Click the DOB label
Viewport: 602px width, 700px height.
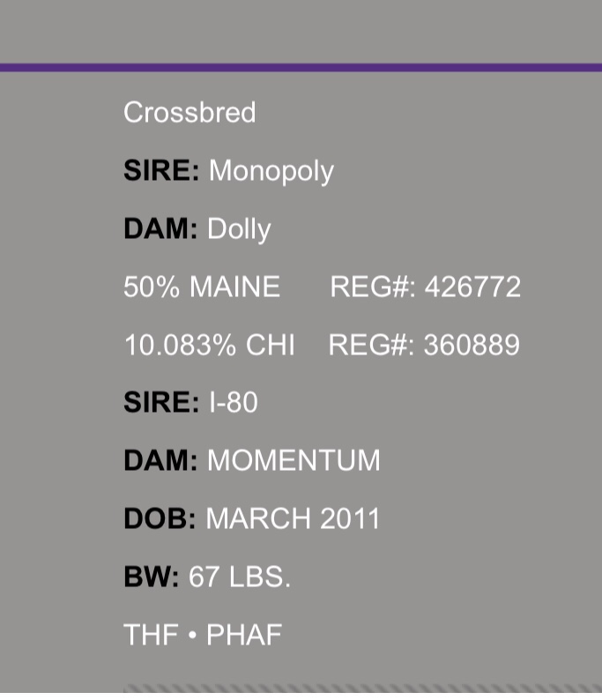click(x=160, y=518)
